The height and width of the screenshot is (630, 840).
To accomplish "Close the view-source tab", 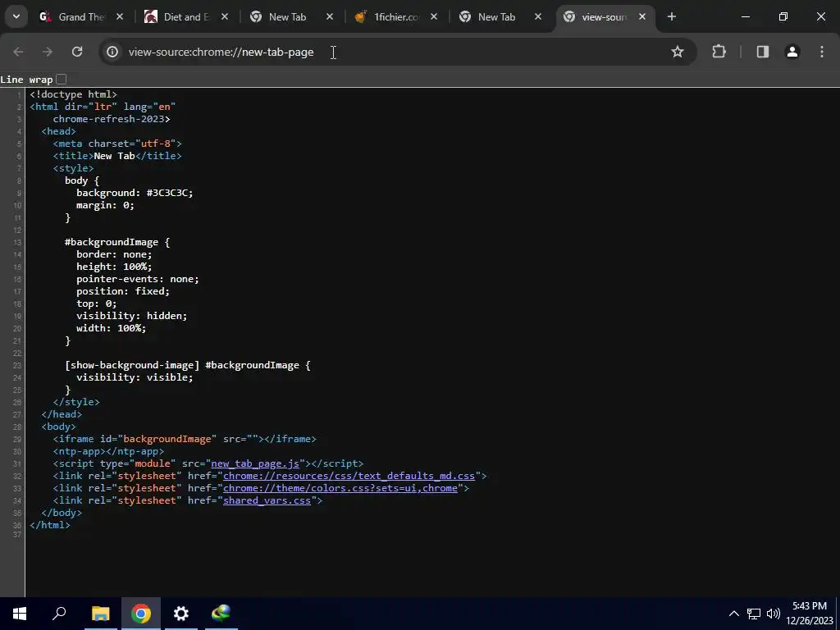I will click(642, 16).
